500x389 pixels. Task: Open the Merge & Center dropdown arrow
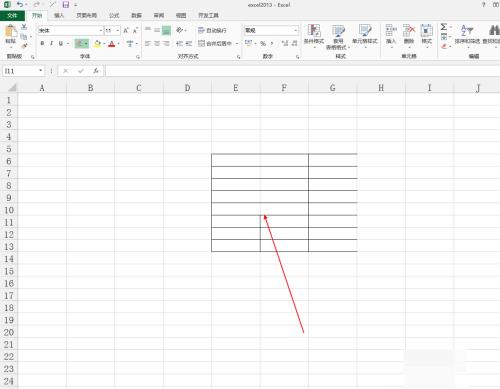[237, 44]
